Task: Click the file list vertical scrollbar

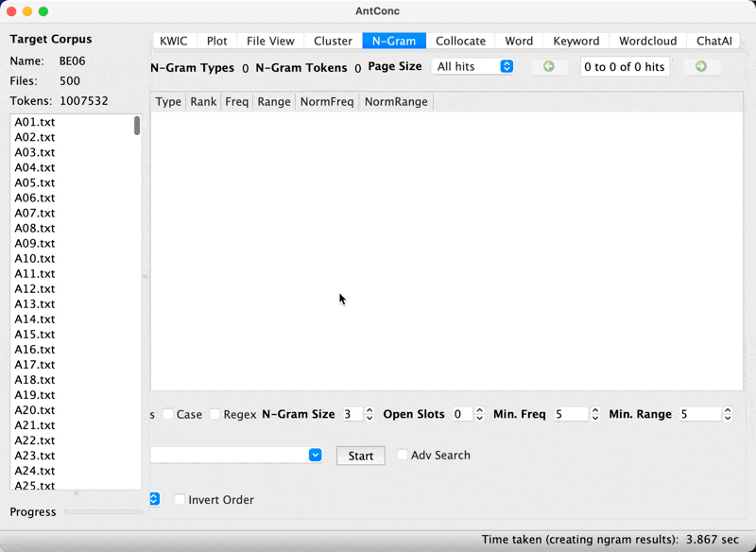Action: (137, 126)
